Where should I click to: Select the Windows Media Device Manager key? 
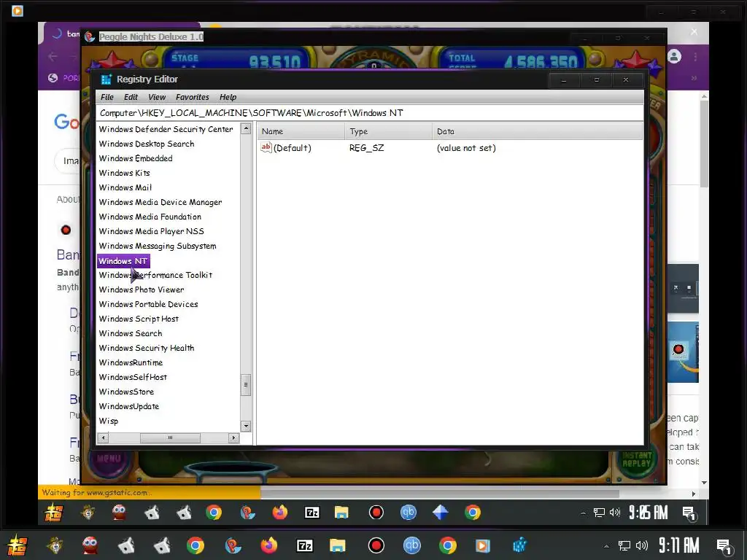[x=160, y=203]
